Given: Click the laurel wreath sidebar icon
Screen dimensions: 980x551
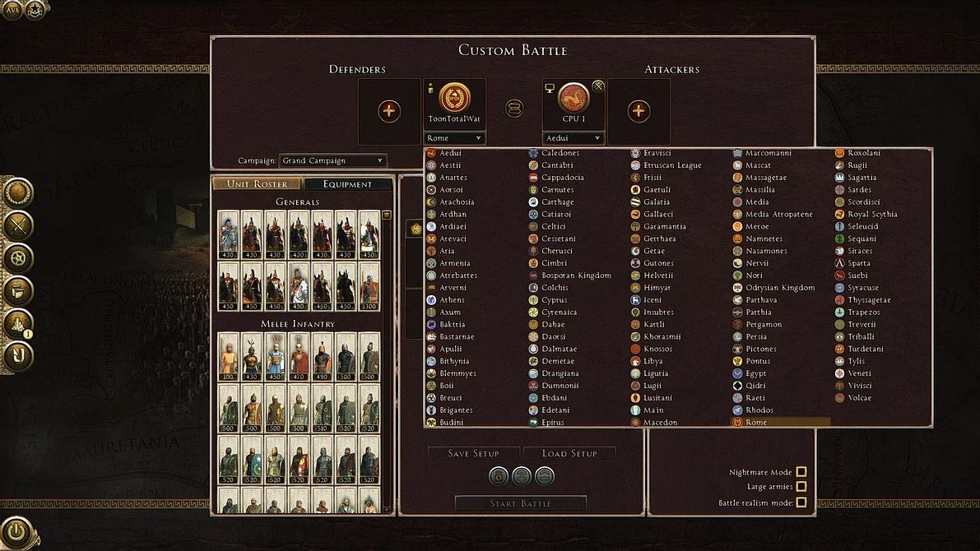Looking at the screenshot, I should click(16, 192).
